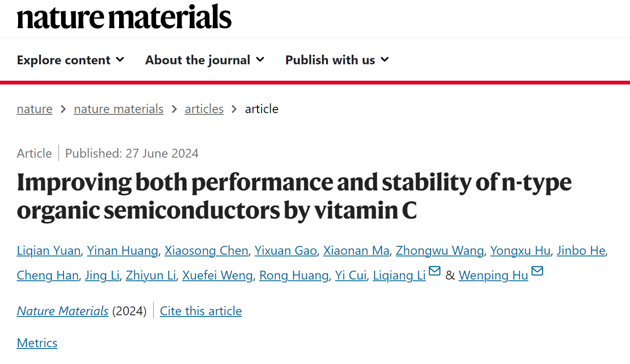Open the About the journal menu
This screenshot has height=364, width=630.
click(205, 60)
